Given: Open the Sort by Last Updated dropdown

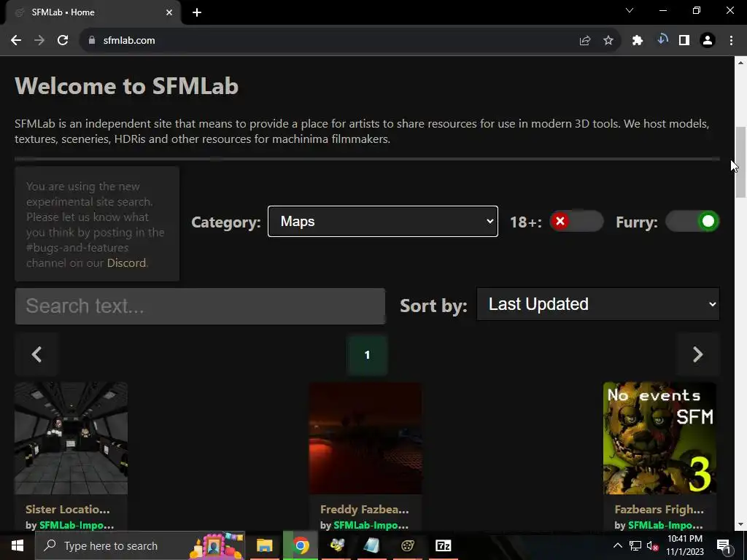Looking at the screenshot, I should (598, 304).
